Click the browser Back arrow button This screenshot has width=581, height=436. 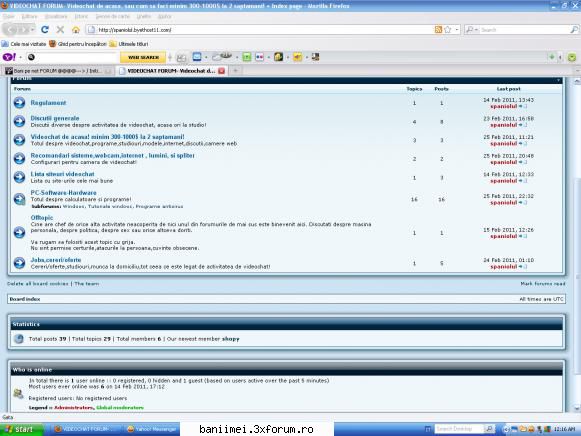click(x=11, y=30)
